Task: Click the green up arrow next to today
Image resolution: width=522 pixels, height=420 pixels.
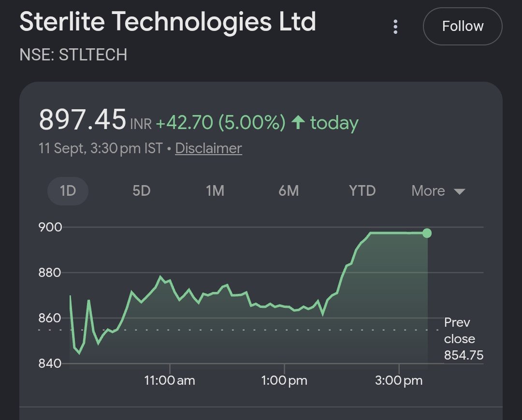Action: point(298,122)
